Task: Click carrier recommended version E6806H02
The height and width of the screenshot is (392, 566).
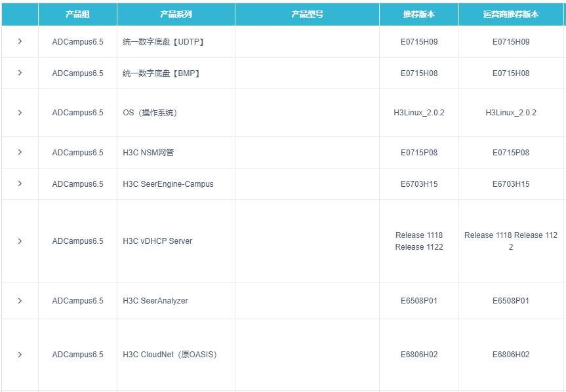Action: click(511, 355)
